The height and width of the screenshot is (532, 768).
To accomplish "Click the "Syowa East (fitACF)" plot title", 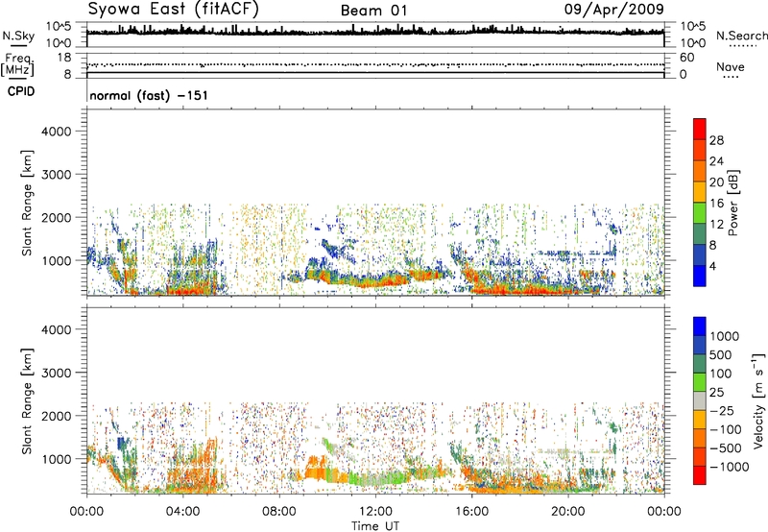I will point(174,10).
